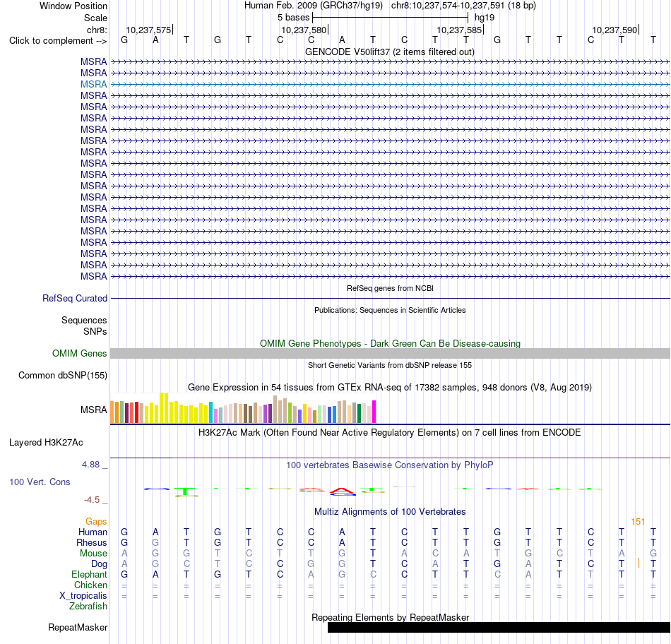Screen dimensions: 671x644
Task: Click the hg19 label beside the scale bar
Action: 485,18
